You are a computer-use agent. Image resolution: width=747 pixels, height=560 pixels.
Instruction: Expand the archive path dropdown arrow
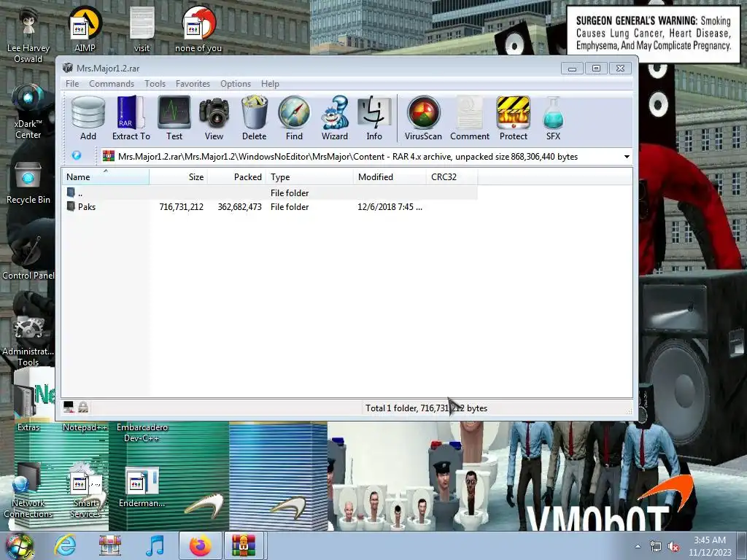[627, 157]
